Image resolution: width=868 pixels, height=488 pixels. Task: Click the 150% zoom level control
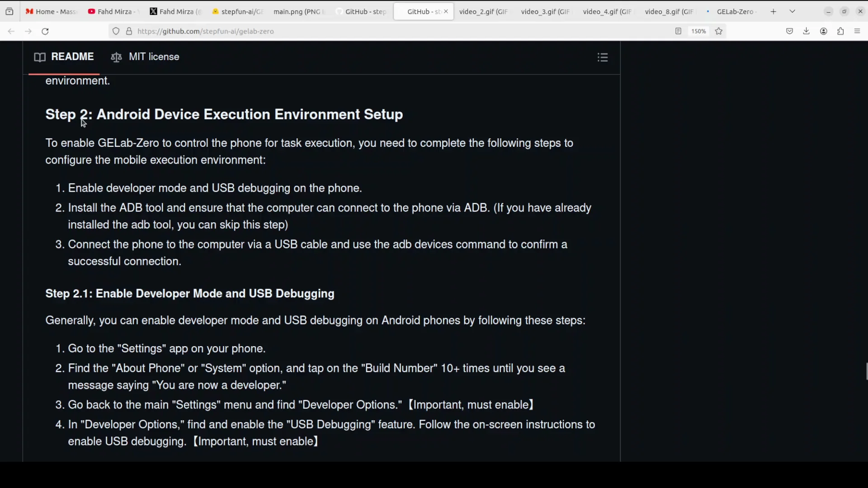click(698, 31)
